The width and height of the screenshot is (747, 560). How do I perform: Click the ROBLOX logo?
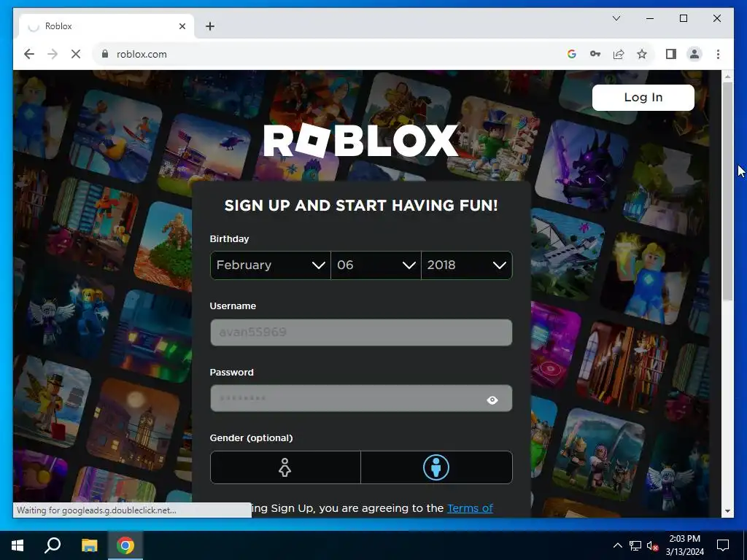(360, 141)
